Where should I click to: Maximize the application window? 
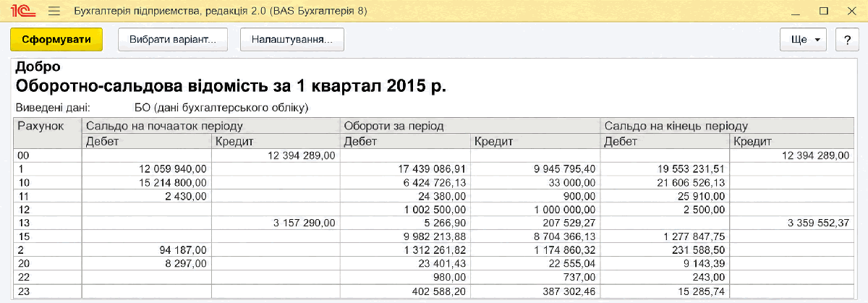[x=823, y=12]
